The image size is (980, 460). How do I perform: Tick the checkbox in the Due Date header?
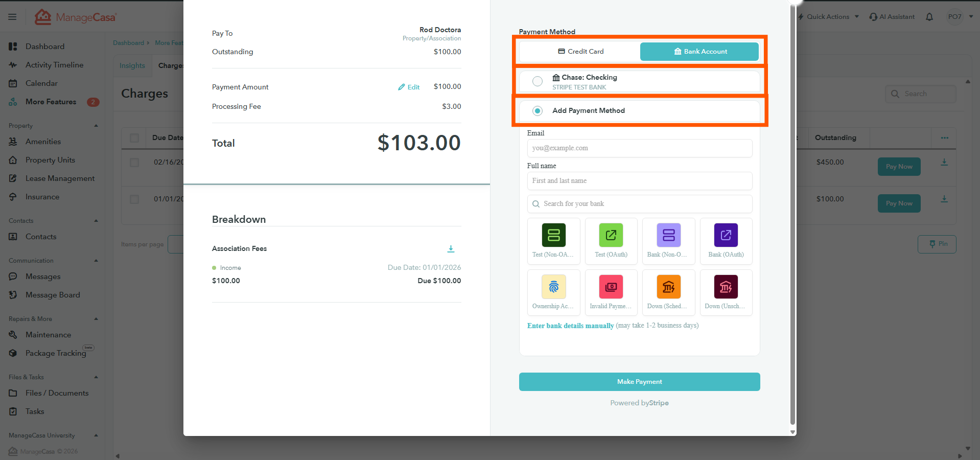134,138
